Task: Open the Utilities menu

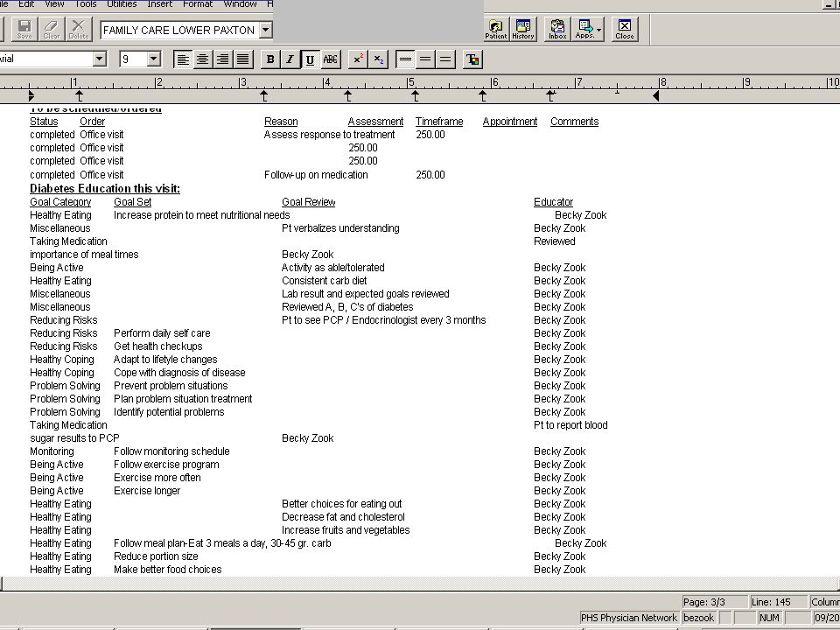Action: pyautogui.click(x=122, y=3)
